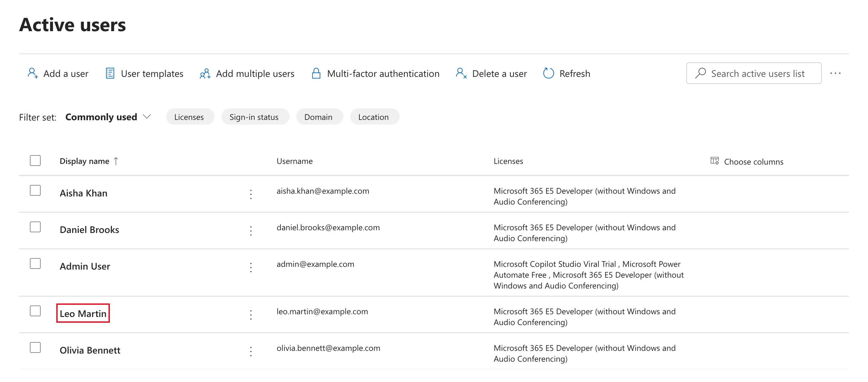This screenshot has width=868, height=382.
Task: Tick the select all users checkbox
Action: 35,161
